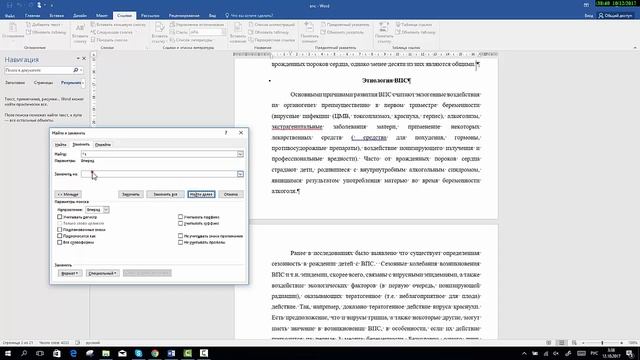Click Insert Citation (Вставить ссылку) icon
The width and height of the screenshot is (640, 360).
coord(159,33)
